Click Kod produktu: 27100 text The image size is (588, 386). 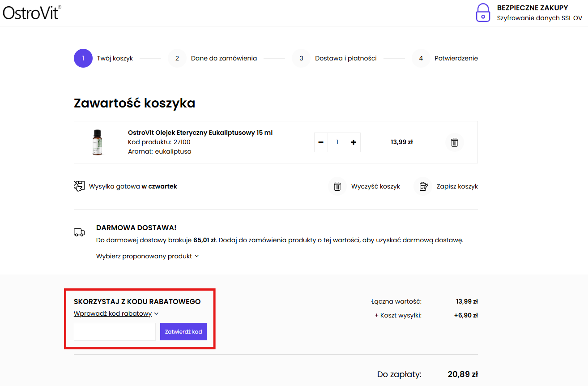click(x=159, y=142)
